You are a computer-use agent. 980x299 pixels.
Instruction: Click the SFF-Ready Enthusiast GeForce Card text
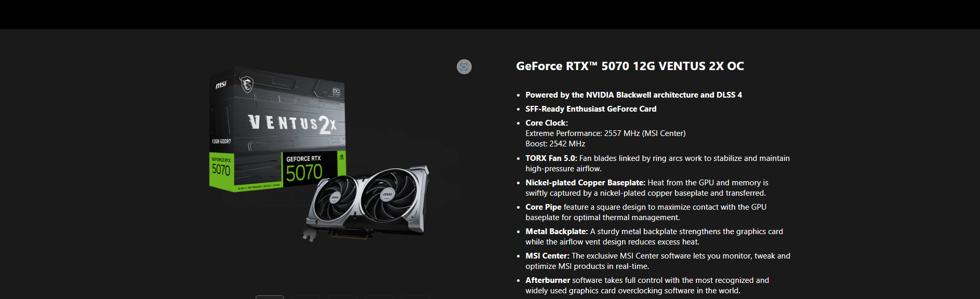(591, 109)
